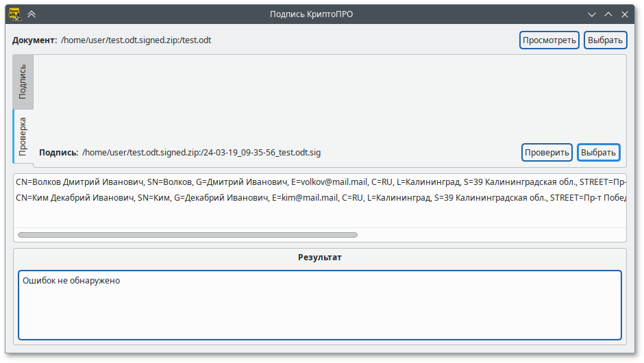The height and width of the screenshot is (363, 644).
Task: Click the double-chevron icon in the title bar
Action: (x=32, y=14)
